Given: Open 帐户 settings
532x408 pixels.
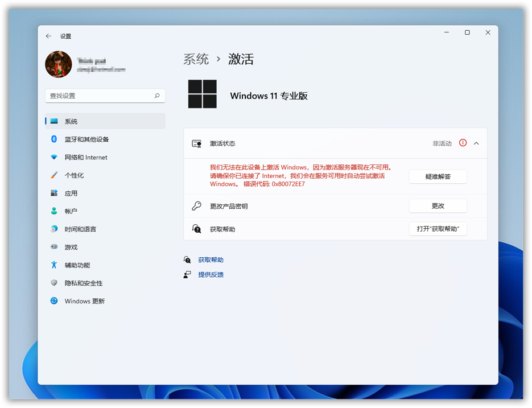Looking at the screenshot, I should [105, 211].
